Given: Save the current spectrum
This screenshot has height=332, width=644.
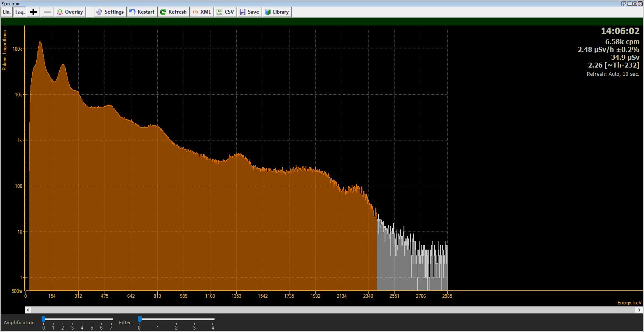Looking at the screenshot, I should click(x=249, y=12).
